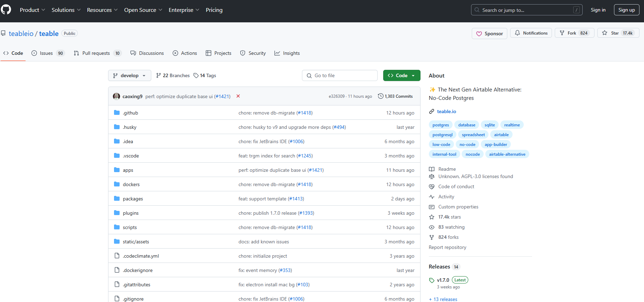Click Report repository

(x=447, y=247)
